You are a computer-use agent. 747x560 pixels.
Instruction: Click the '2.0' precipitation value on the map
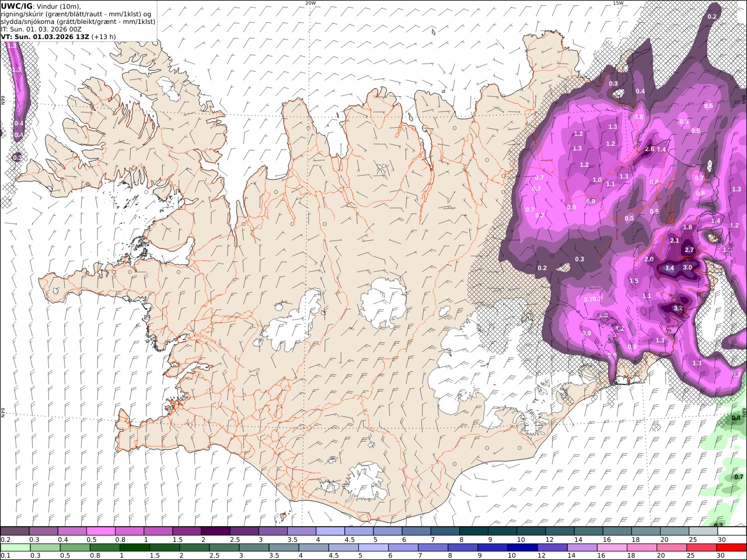point(649,260)
